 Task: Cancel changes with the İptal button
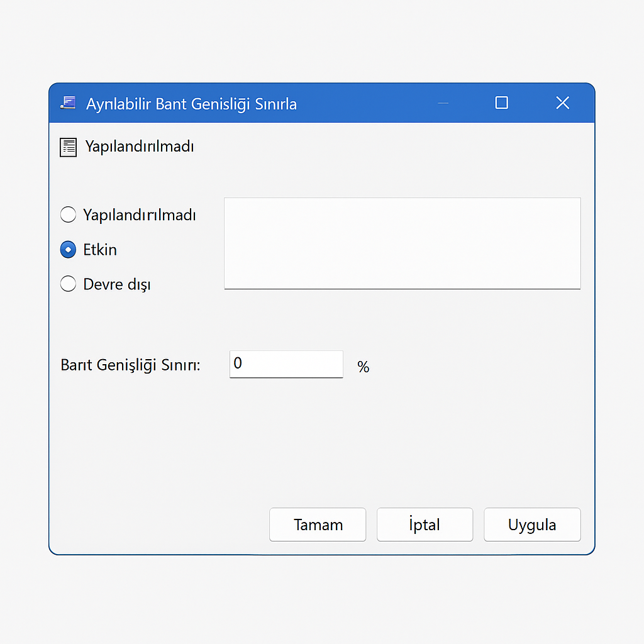[425, 525]
